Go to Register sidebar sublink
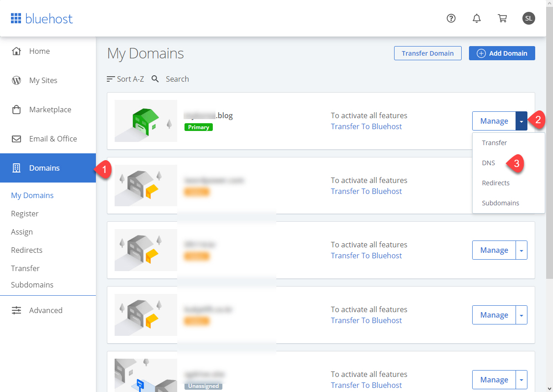 point(25,214)
